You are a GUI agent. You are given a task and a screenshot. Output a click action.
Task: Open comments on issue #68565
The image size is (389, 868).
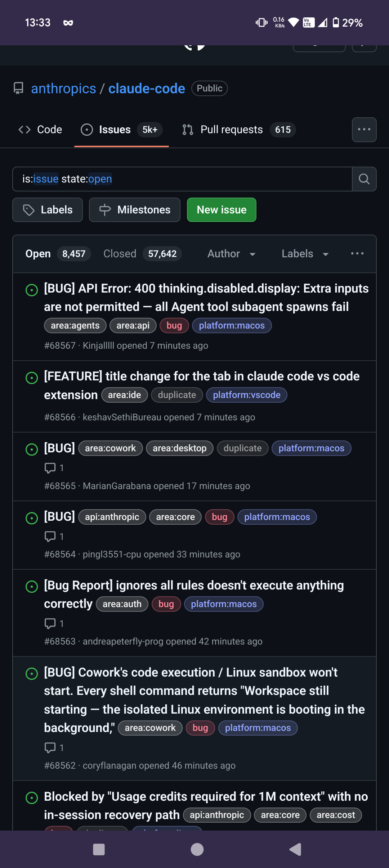pos(54,468)
